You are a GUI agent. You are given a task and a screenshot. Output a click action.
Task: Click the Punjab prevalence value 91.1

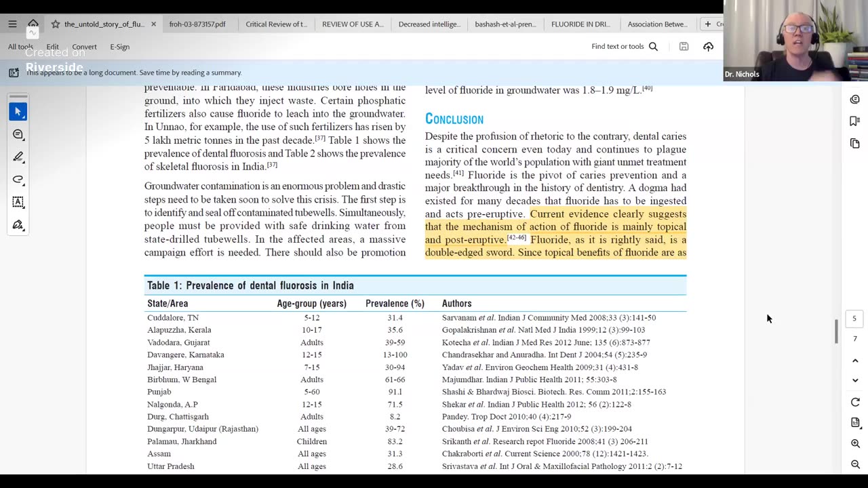coord(395,392)
